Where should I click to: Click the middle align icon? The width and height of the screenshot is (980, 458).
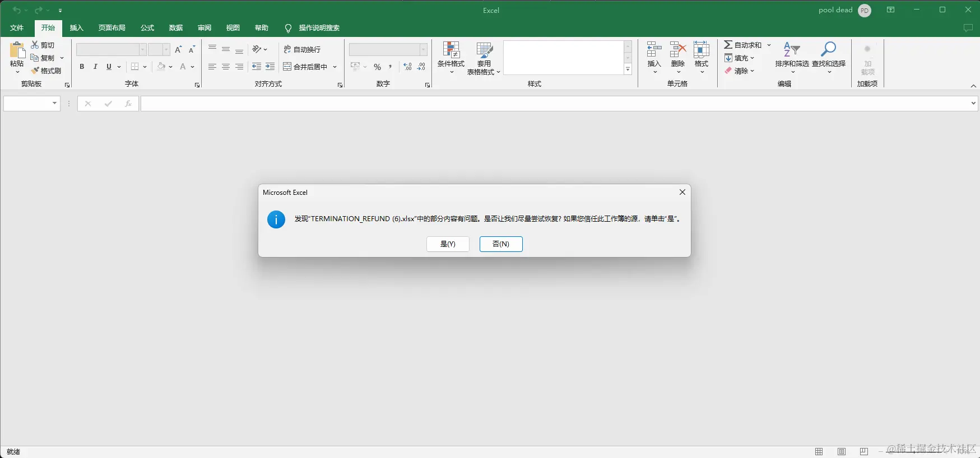[x=226, y=49]
